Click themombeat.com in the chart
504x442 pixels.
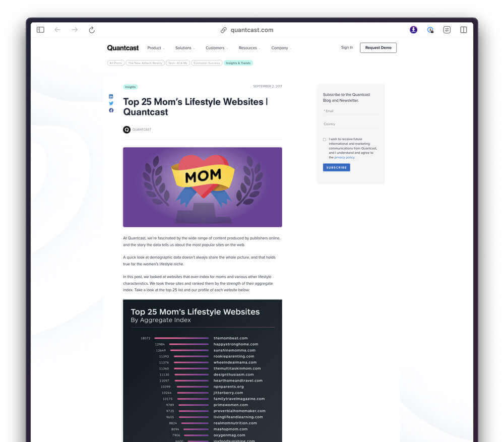[230, 338]
